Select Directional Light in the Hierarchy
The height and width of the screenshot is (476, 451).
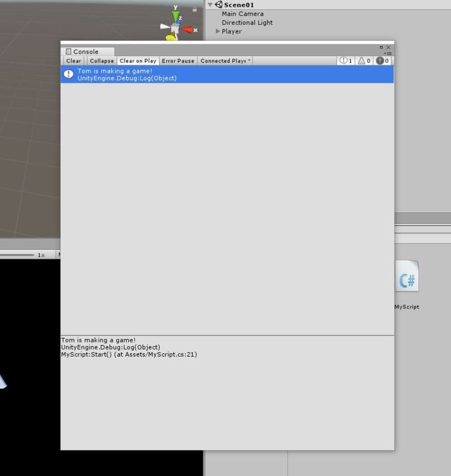click(247, 23)
